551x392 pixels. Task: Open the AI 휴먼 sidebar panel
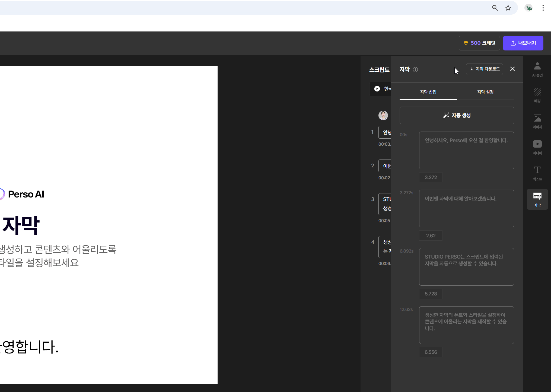537,69
